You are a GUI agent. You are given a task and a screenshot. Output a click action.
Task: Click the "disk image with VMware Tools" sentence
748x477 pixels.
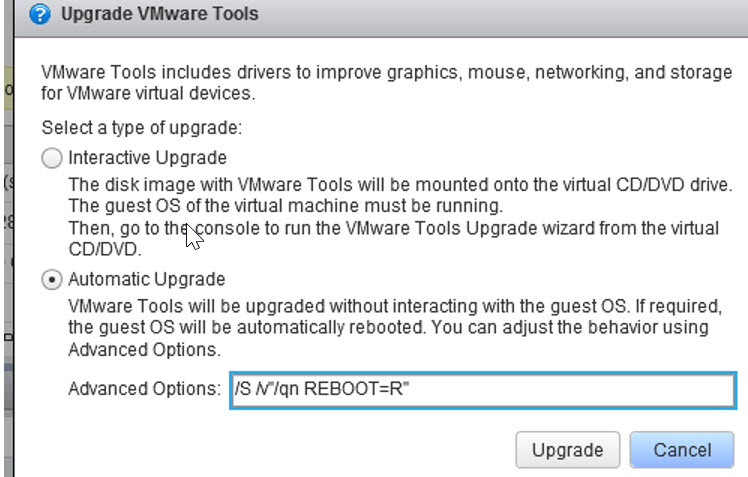pyautogui.click(x=400, y=186)
